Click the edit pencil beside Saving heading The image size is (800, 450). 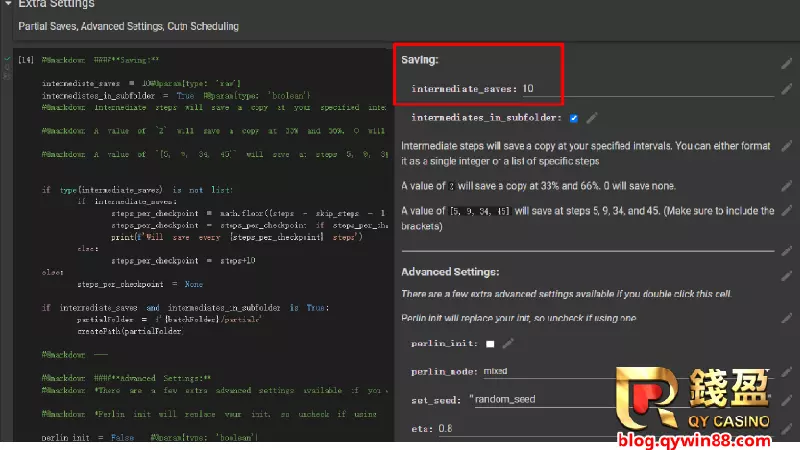point(787,63)
